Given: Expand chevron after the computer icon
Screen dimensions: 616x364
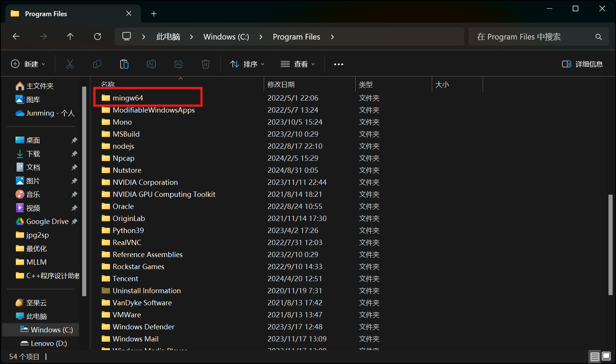Looking at the screenshot, I should click(x=144, y=37).
